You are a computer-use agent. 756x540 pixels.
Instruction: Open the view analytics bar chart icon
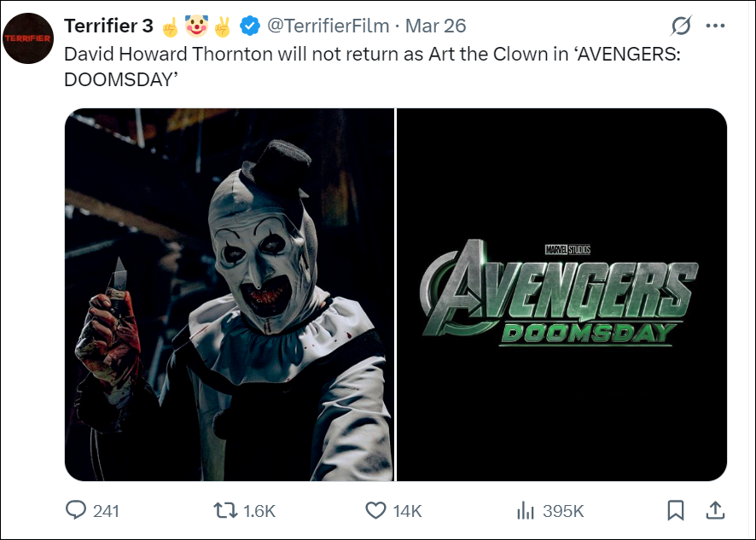coord(525,510)
